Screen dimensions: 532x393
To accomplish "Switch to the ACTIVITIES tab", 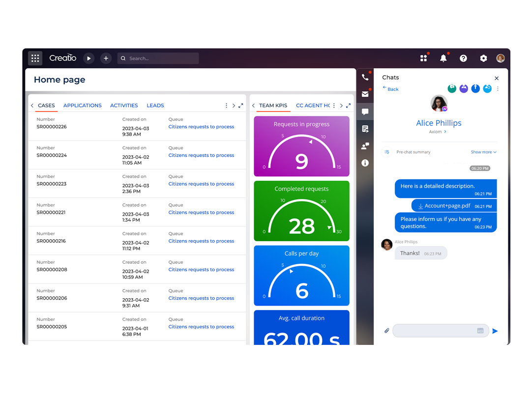I will point(123,105).
